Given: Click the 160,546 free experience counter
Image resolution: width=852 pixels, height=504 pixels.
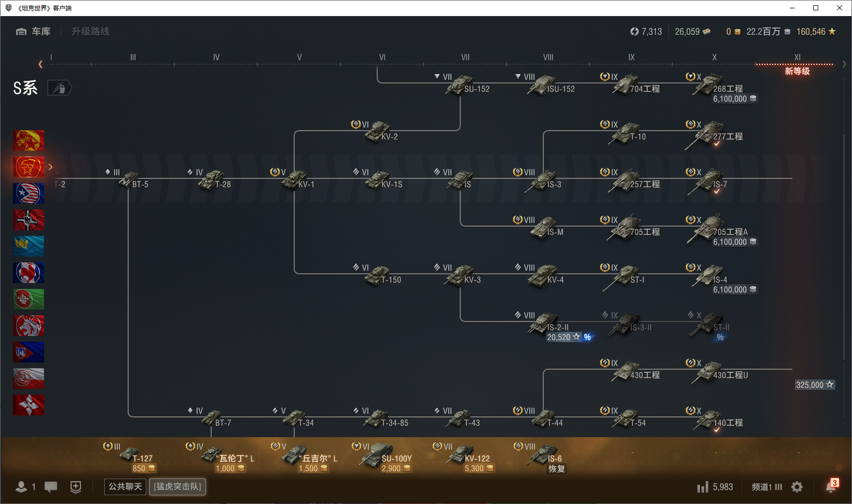Looking at the screenshot, I should pos(816,32).
